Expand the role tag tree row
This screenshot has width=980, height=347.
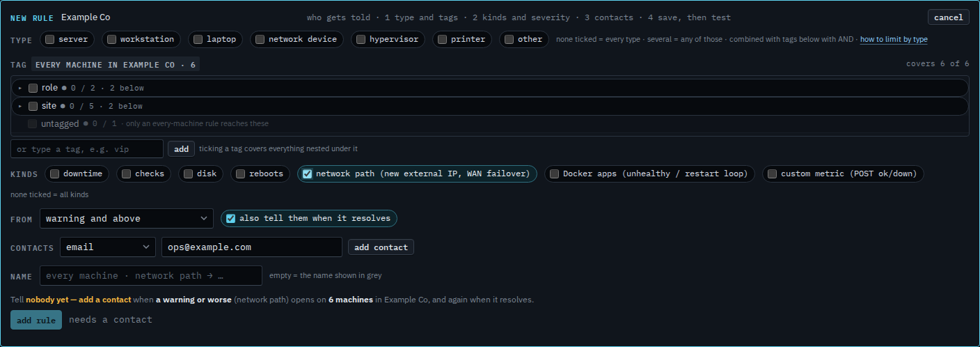[20, 88]
